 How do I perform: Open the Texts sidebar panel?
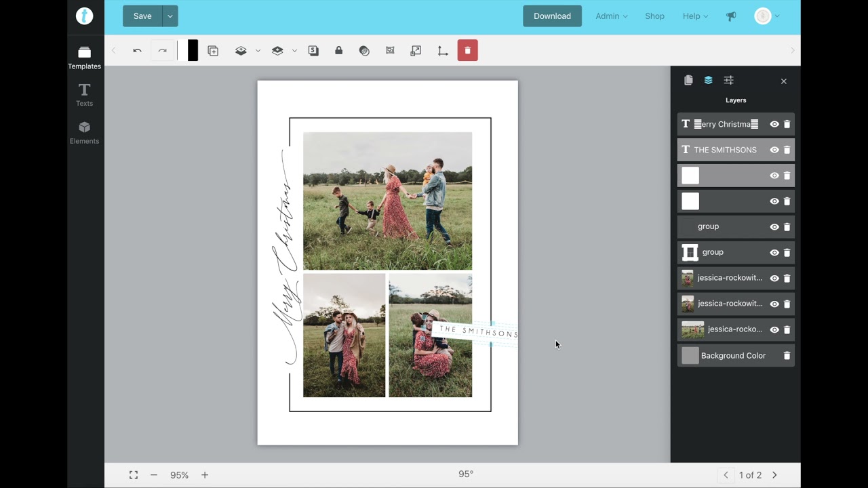coord(84,95)
